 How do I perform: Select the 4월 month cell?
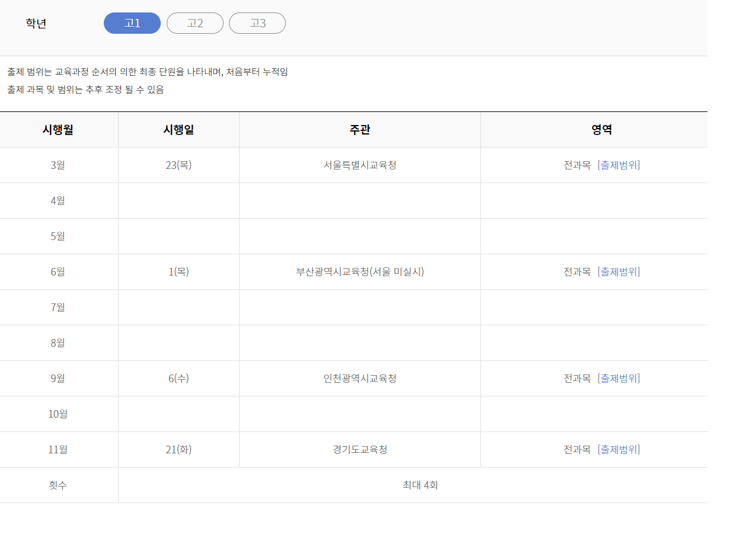click(59, 201)
